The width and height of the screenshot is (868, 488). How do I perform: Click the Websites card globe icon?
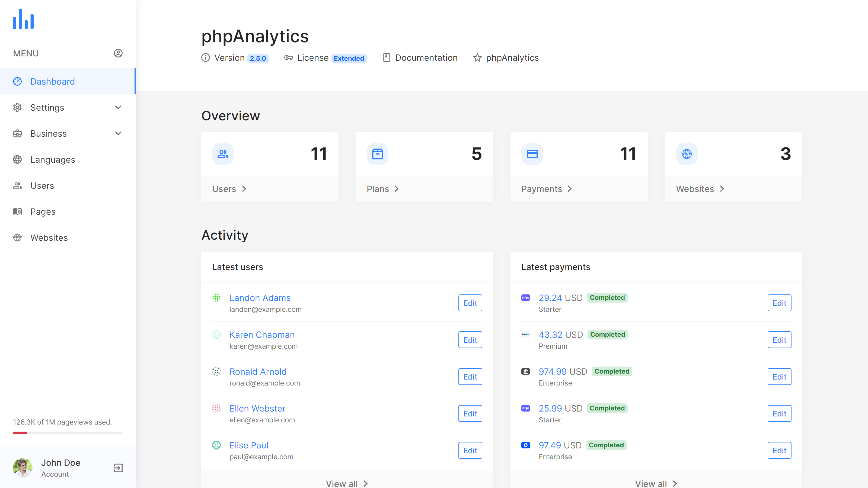pos(686,153)
